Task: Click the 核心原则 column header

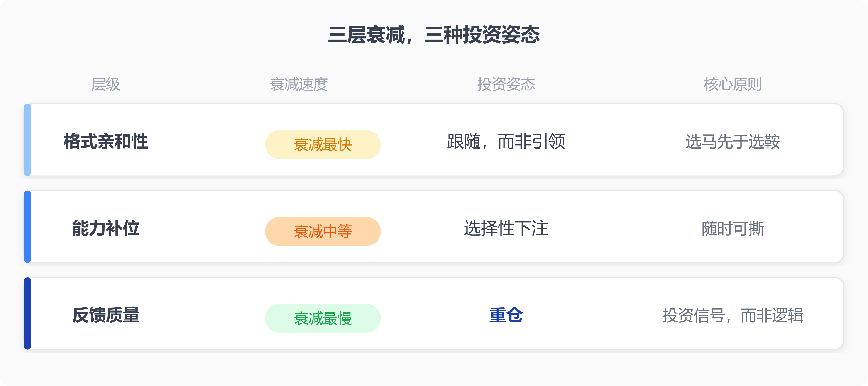Action: (x=733, y=84)
